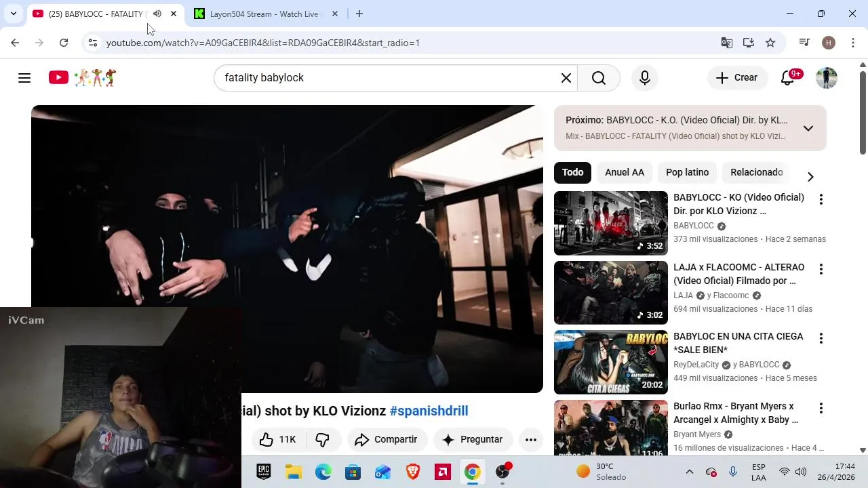Open File Explorer from the taskbar
868x488 pixels.
click(294, 472)
